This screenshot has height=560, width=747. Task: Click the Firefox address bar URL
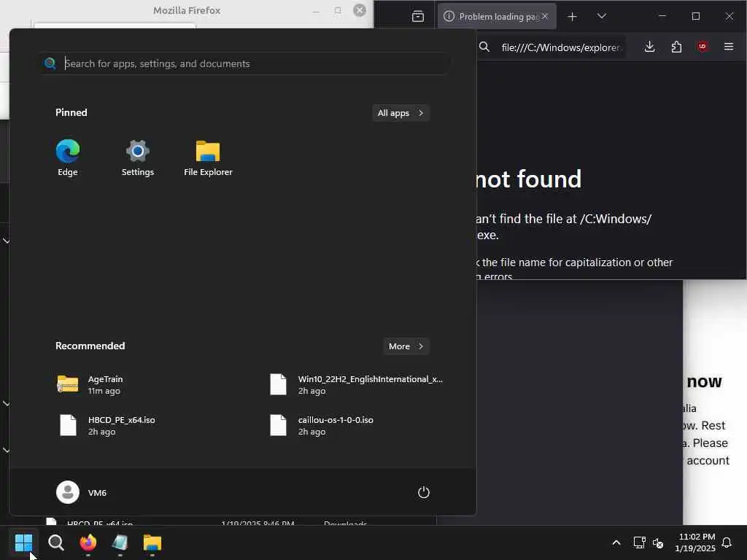[x=560, y=47]
